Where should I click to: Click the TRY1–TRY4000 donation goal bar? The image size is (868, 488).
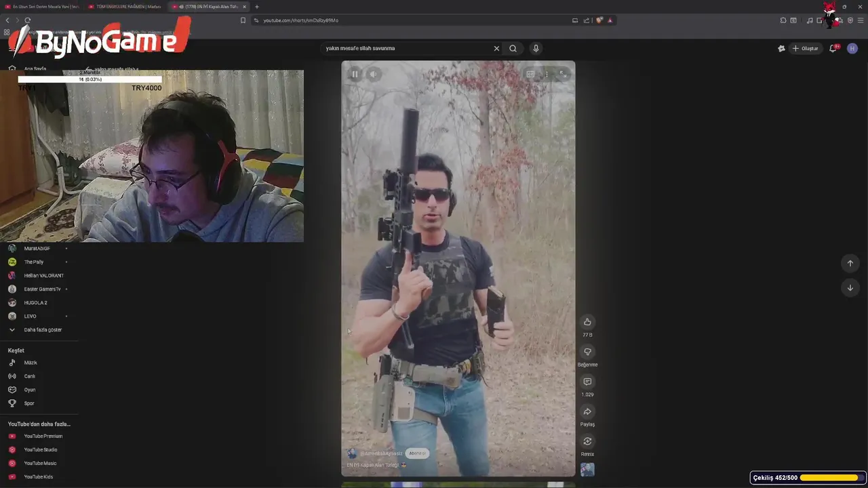[90, 79]
